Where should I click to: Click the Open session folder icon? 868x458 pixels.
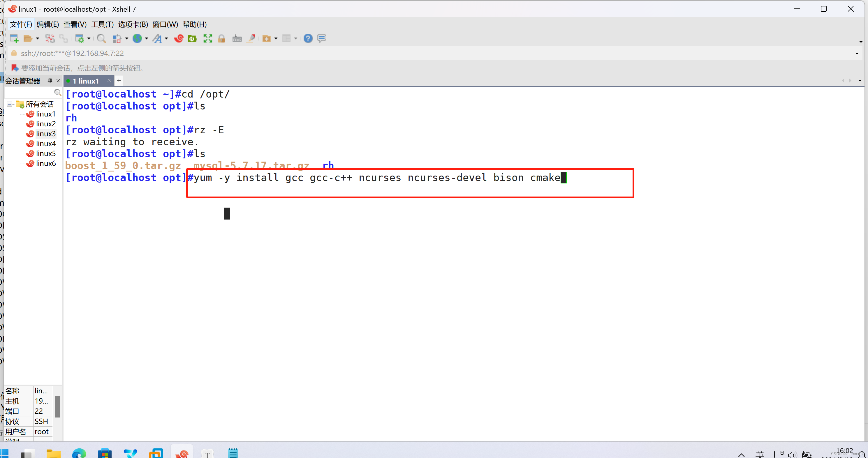coord(28,38)
